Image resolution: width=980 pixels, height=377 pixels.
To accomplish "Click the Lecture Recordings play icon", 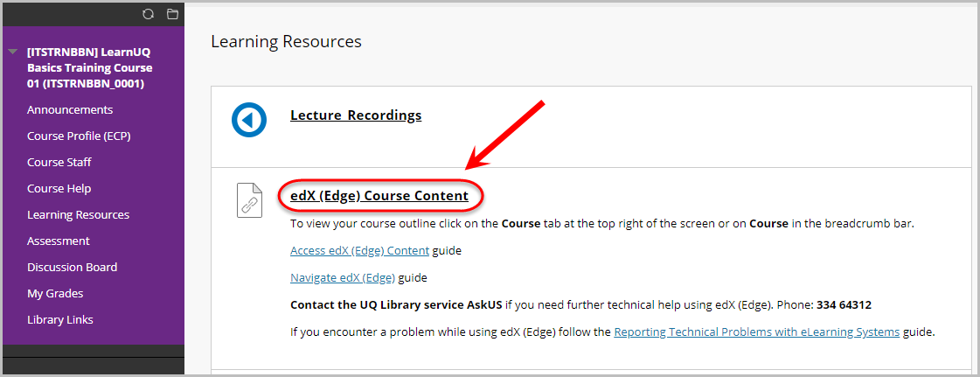I will click(x=249, y=120).
